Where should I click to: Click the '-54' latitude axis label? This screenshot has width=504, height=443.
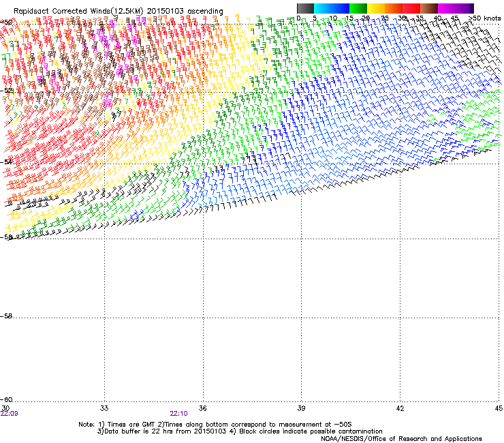[x=7, y=162]
